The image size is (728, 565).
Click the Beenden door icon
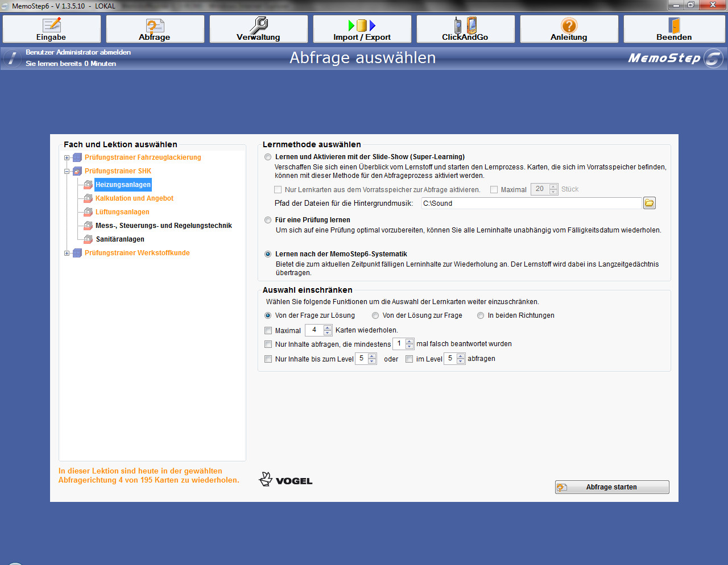[x=674, y=26]
